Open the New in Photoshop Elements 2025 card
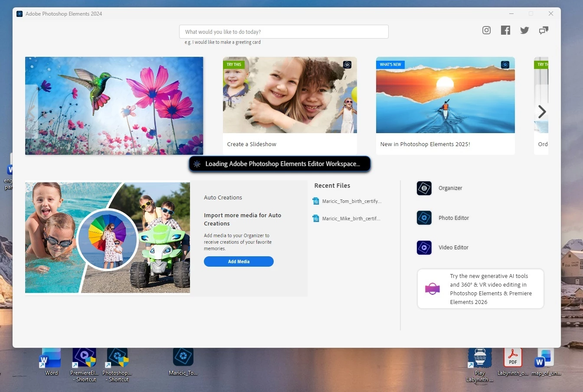The image size is (583, 392). (445, 105)
